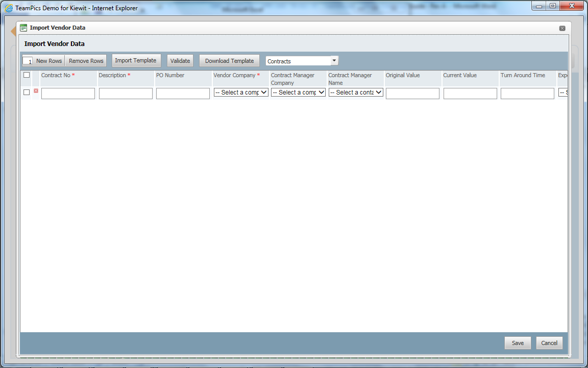Close the Import Vendor Data dialog via its X icon
The image size is (588, 368).
click(x=562, y=28)
